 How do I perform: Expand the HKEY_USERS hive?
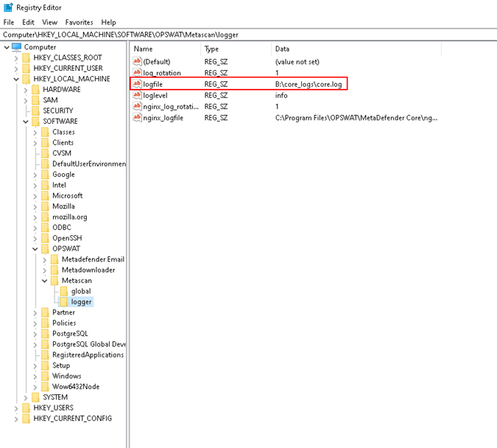coord(16,408)
